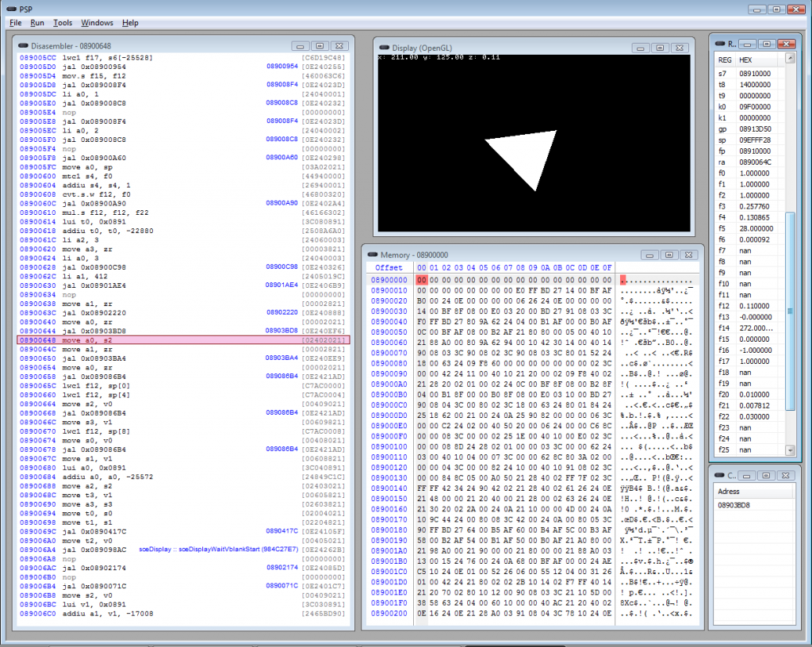The width and height of the screenshot is (812, 647).
Task: Minimize the Memory window
Action: coord(648,255)
